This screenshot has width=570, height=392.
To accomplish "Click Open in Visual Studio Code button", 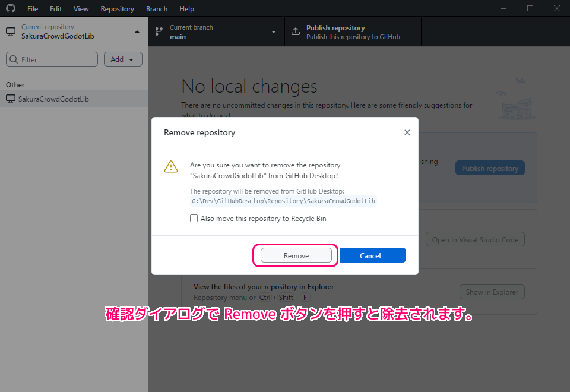I will click(x=475, y=239).
